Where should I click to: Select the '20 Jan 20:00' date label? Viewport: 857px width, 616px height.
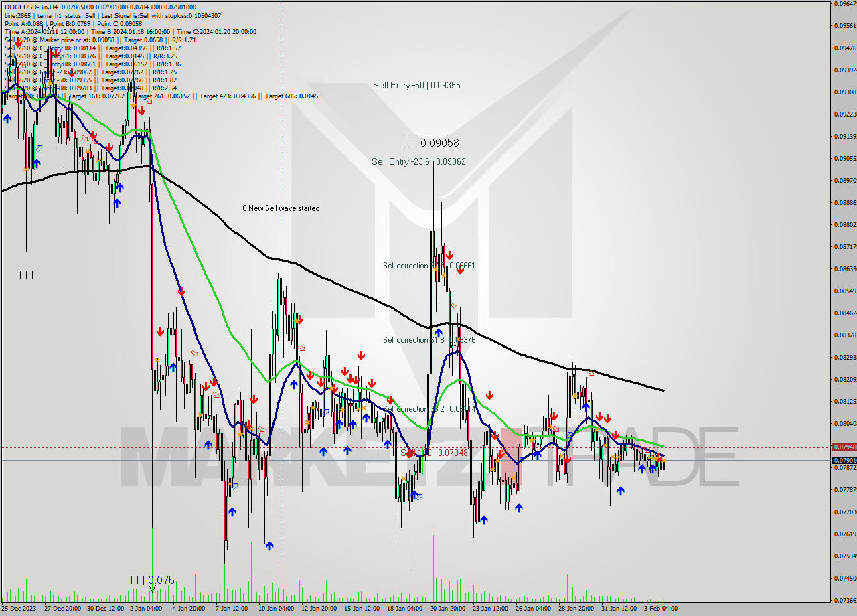pos(449,608)
